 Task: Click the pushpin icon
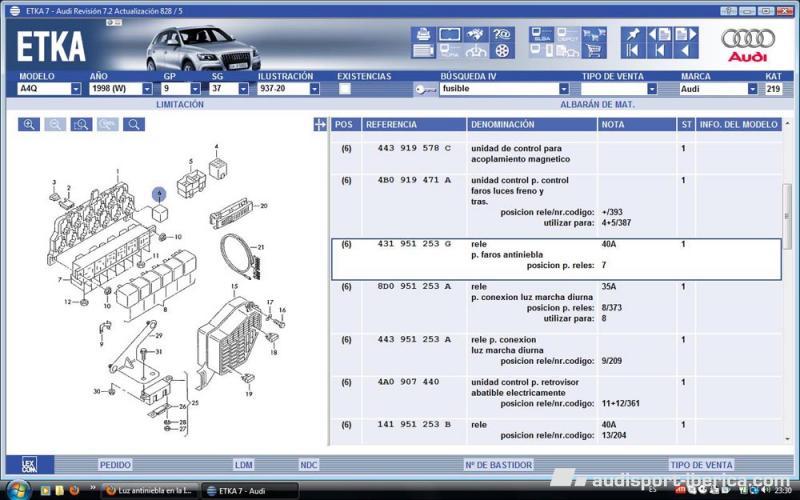coord(633,34)
